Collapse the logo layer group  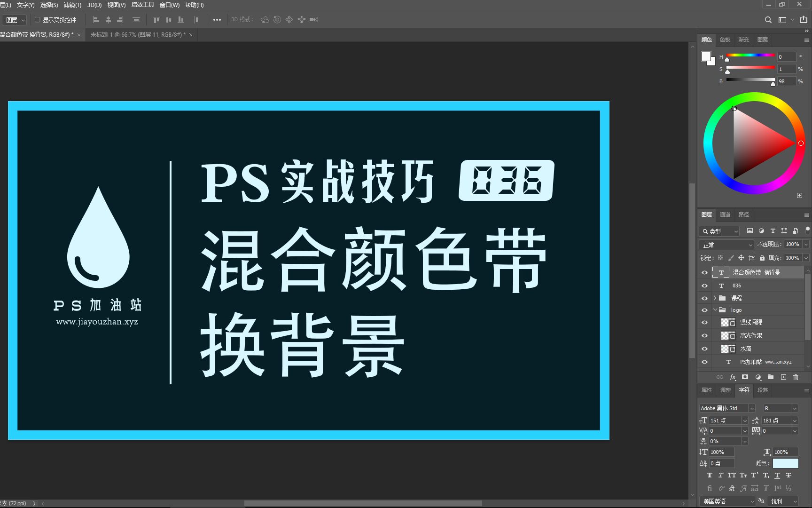[715, 310]
